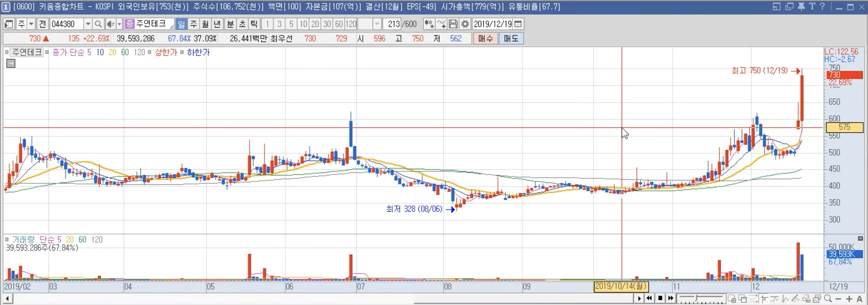Click the window layout icon in title bar
Image resolution: width=868 pixels, height=305 pixels.
[776, 6]
